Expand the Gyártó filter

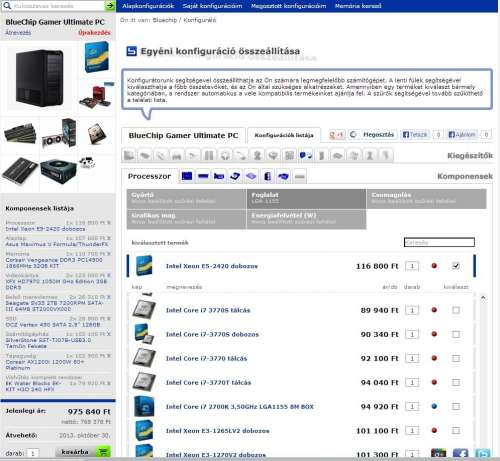[186, 198]
